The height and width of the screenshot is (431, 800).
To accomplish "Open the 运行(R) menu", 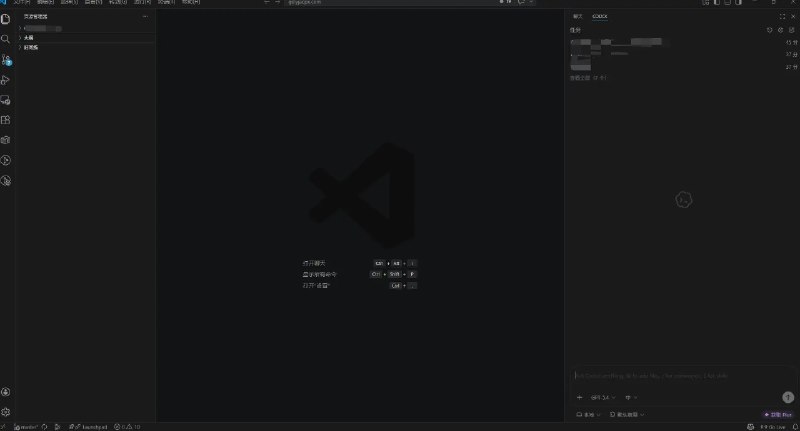I will tap(142, 2).
